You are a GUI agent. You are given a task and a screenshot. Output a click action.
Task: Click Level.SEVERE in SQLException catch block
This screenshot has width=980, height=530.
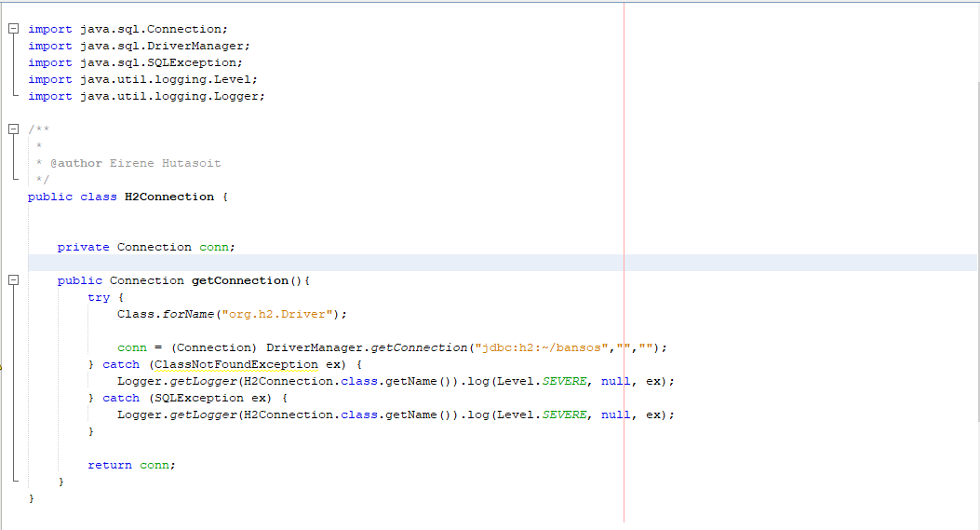coord(542,414)
